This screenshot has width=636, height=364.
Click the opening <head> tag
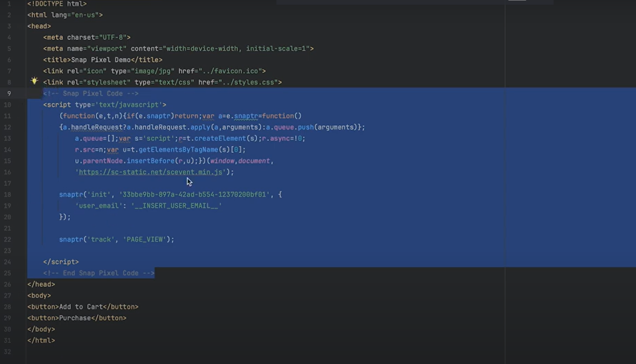(39, 26)
